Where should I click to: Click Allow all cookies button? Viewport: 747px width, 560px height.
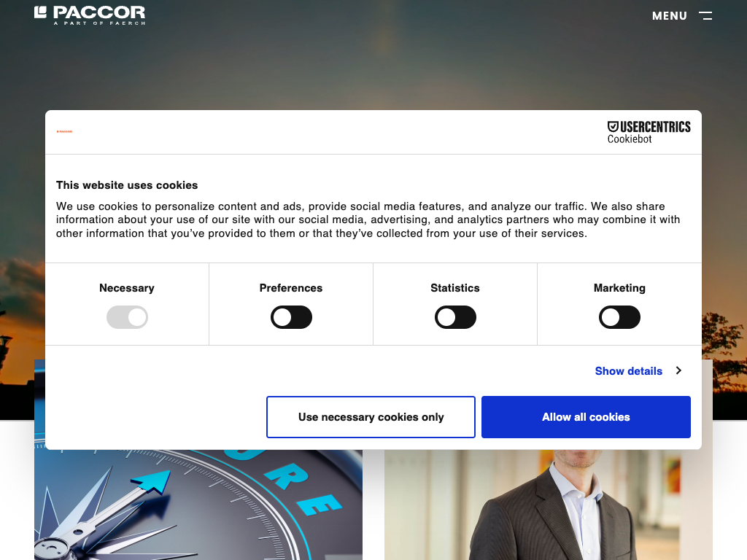586,416
